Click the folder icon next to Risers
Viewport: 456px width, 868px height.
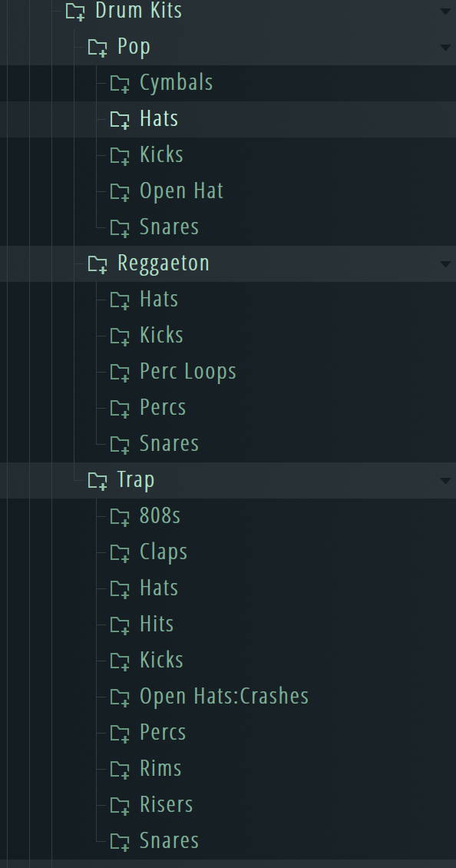tap(120, 806)
